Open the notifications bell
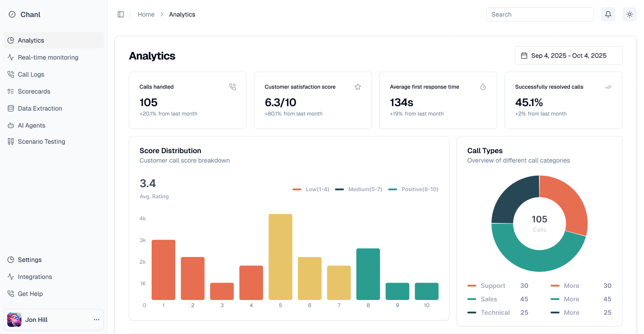The width and height of the screenshot is (644, 334). click(x=608, y=14)
